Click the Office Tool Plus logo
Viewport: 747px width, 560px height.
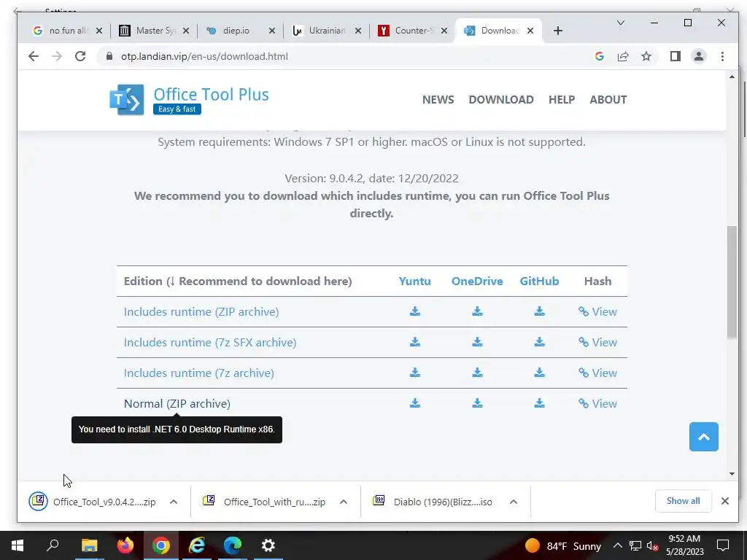click(x=189, y=99)
